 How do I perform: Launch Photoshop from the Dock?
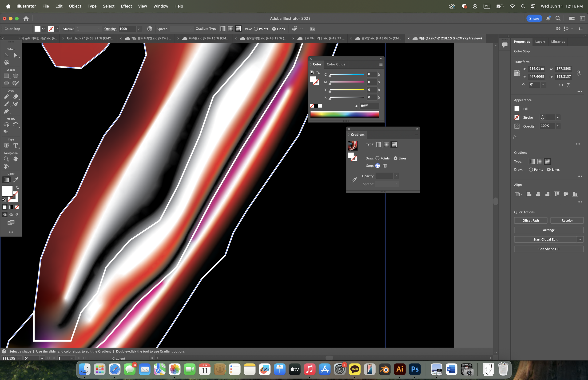(415, 369)
